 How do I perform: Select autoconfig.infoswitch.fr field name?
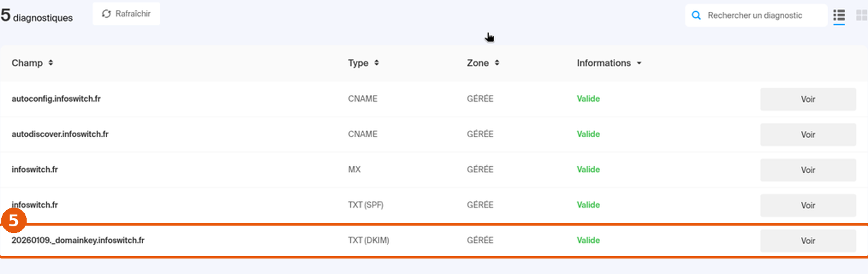tap(56, 99)
